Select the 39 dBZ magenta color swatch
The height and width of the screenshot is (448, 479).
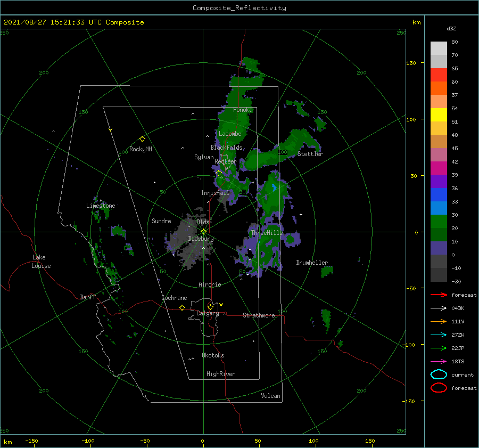point(439,168)
